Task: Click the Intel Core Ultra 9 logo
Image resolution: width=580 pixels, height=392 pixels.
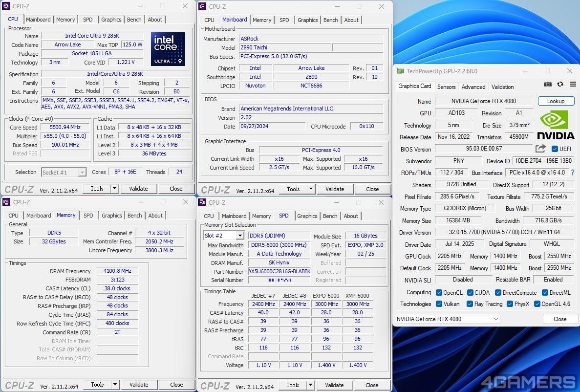Action: 168,49
